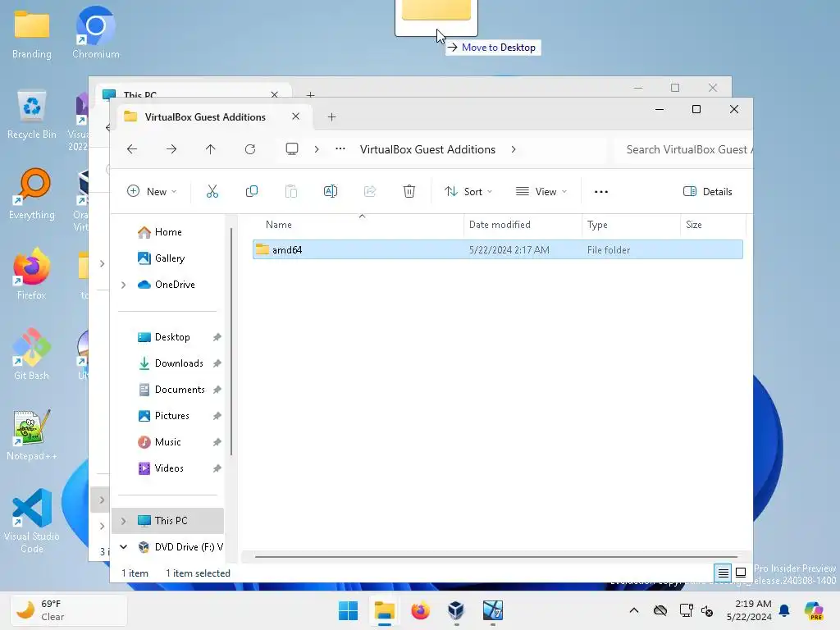Close the This PC tab in back window
Viewport: 840px width, 630px height.
(274, 94)
